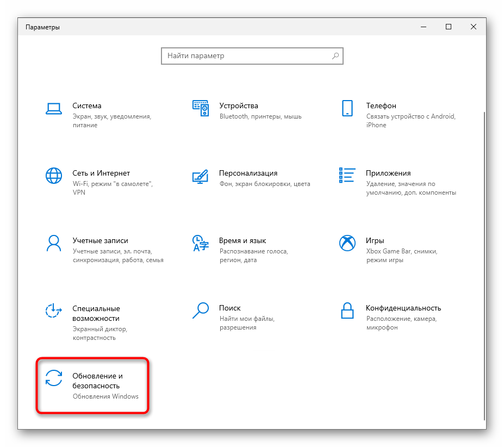Select the Поиск category label

pos(230,308)
